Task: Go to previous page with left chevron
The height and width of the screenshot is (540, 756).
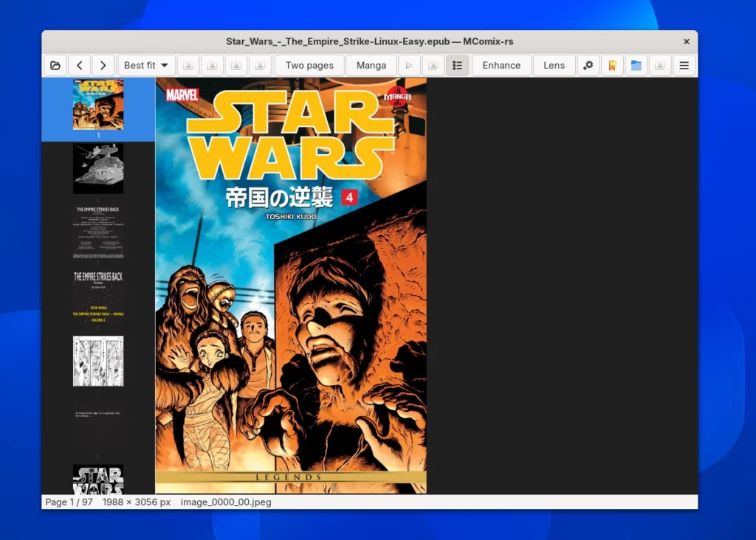Action: click(x=80, y=66)
